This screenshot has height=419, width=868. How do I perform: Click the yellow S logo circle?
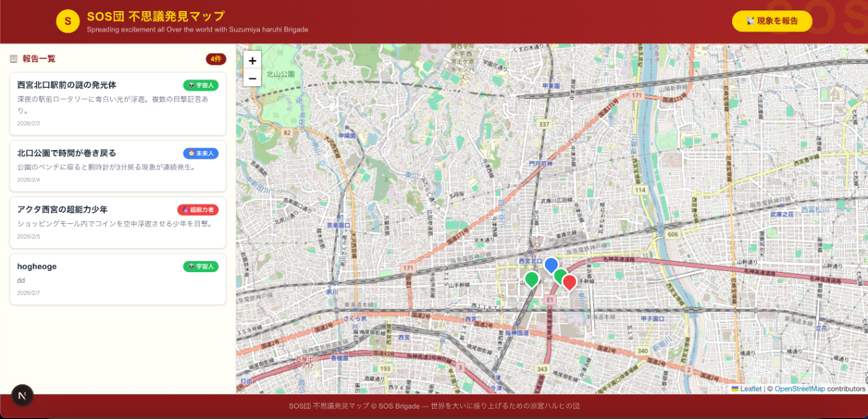68,21
